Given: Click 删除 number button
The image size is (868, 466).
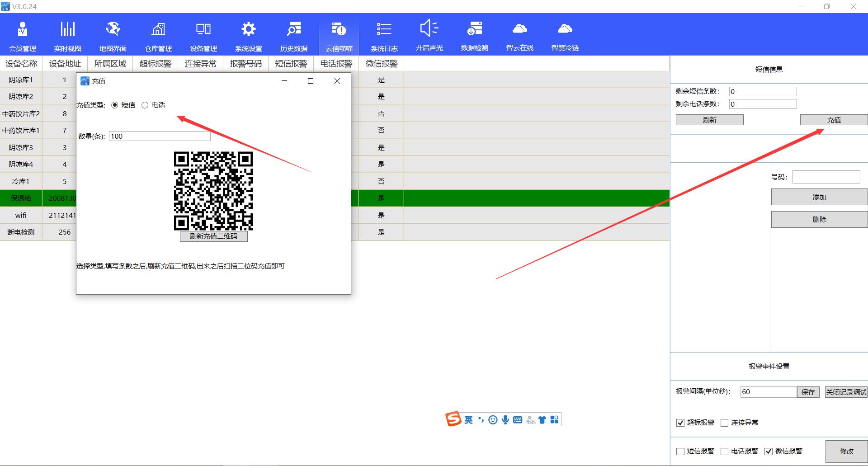Looking at the screenshot, I should point(819,219).
